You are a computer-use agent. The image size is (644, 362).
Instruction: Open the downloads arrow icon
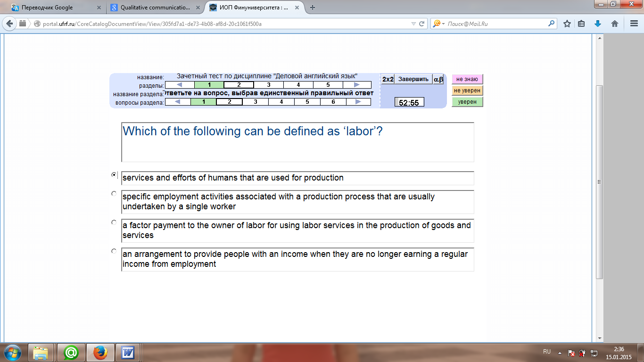click(598, 24)
